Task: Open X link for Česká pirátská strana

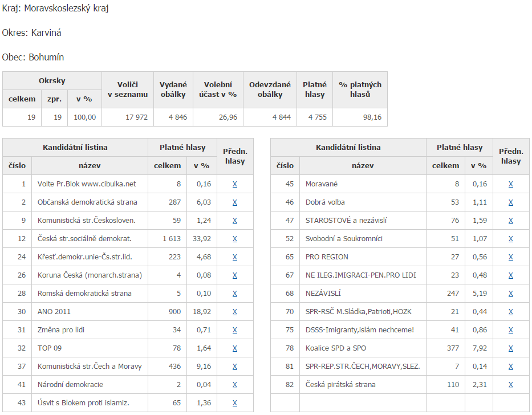Action: click(x=511, y=385)
